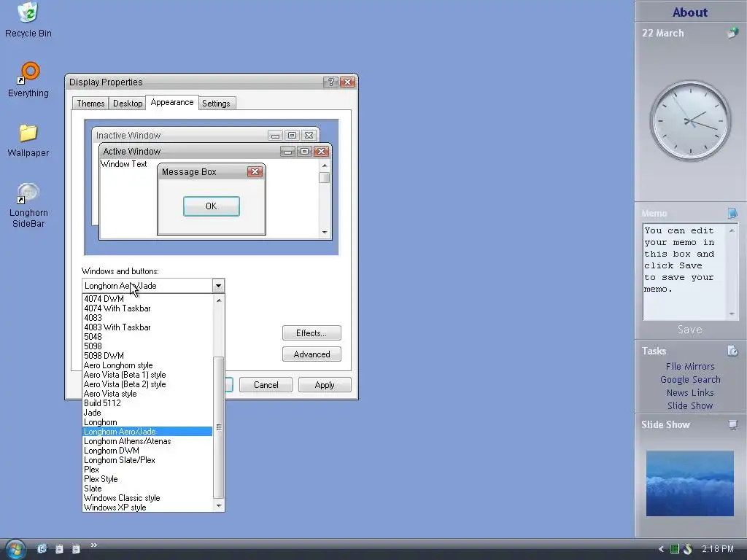The image size is (747, 560).
Task: Select Windows Classic style
Action: coord(147,498)
